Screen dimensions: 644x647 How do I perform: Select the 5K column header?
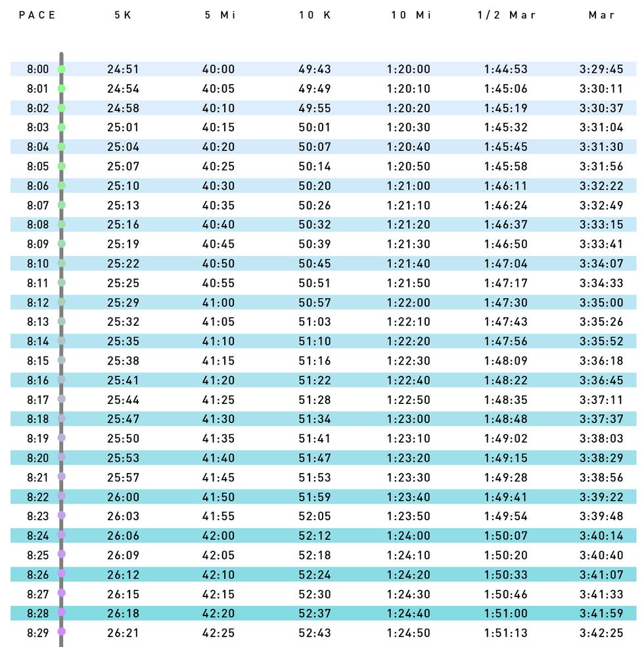pyautogui.click(x=123, y=15)
